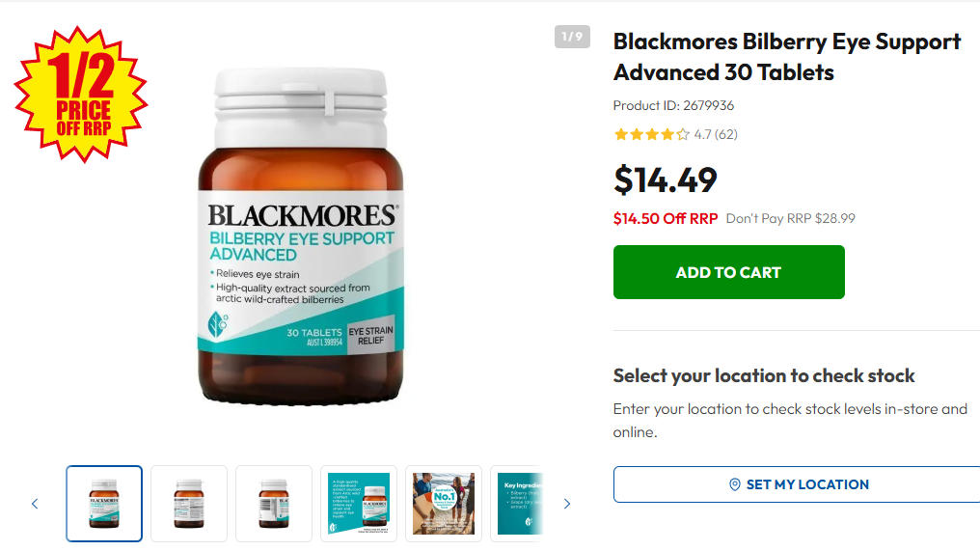Select the first front-view bottle thumbnail

104,504
